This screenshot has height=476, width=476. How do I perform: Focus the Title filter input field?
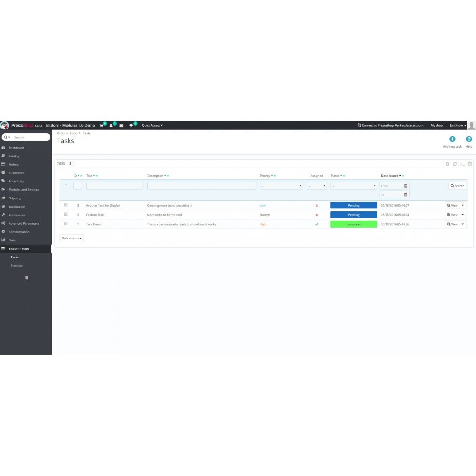[114, 186]
